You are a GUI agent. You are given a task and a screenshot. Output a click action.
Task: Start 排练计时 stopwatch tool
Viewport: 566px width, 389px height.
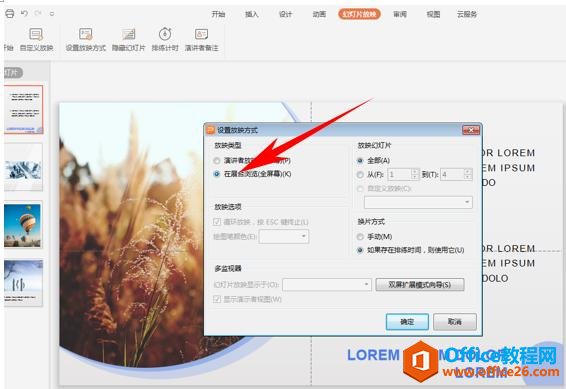point(165,40)
